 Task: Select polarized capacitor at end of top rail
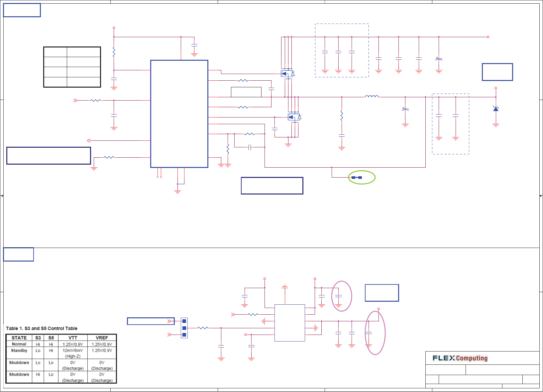pyautogui.click(x=439, y=59)
